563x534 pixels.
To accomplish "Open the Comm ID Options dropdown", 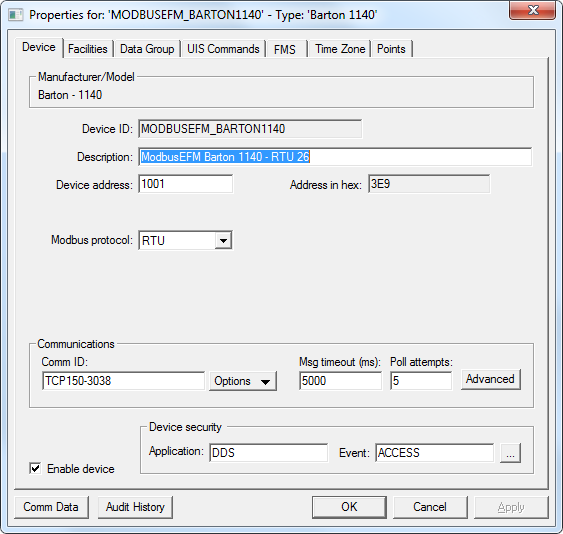I will pyautogui.click(x=243, y=381).
